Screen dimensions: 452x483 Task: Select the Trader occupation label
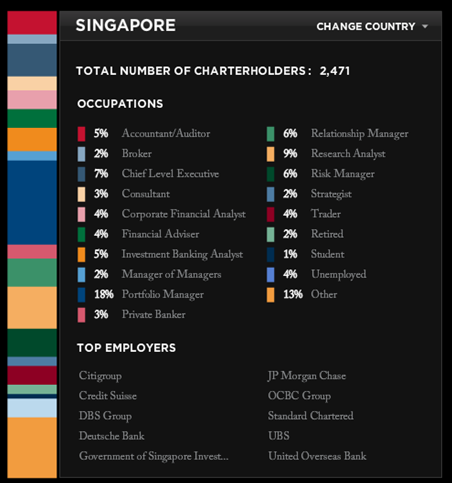(326, 214)
